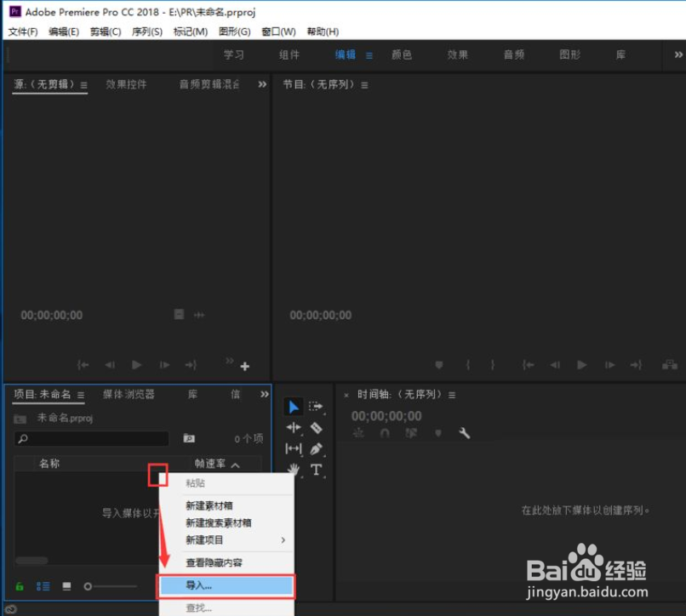Switch to 颜色 workspace
The height and width of the screenshot is (616, 686).
click(x=402, y=54)
